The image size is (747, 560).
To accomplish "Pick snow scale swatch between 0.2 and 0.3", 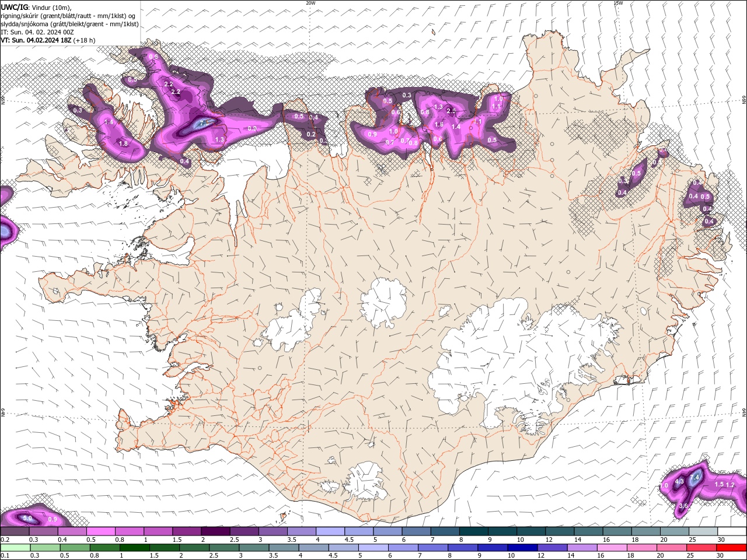I will (x=15, y=531).
